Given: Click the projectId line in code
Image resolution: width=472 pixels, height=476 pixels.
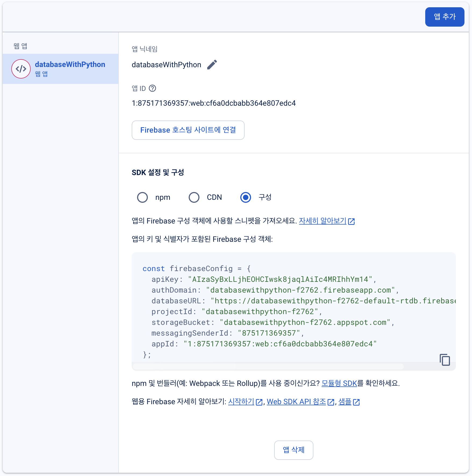Looking at the screenshot, I should [x=237, y=312].
